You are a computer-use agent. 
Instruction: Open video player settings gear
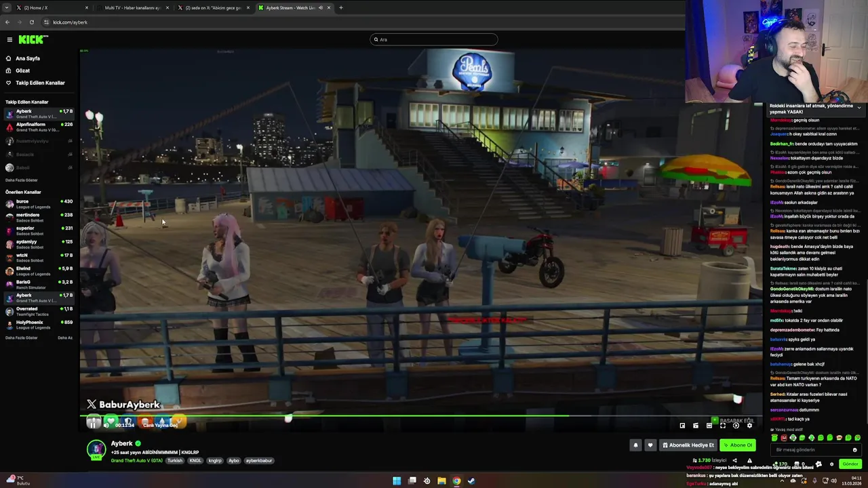point(749,426)
